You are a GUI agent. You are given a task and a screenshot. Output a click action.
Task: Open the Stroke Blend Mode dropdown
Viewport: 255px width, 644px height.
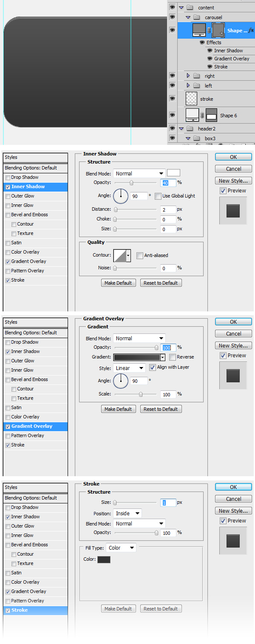[139, 523]
